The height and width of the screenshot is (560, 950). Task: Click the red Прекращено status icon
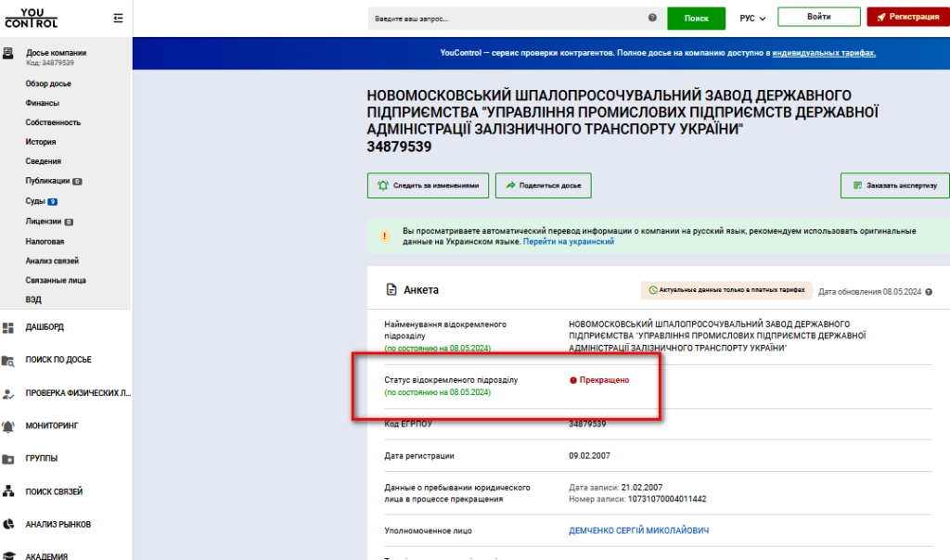pos(573,380)
